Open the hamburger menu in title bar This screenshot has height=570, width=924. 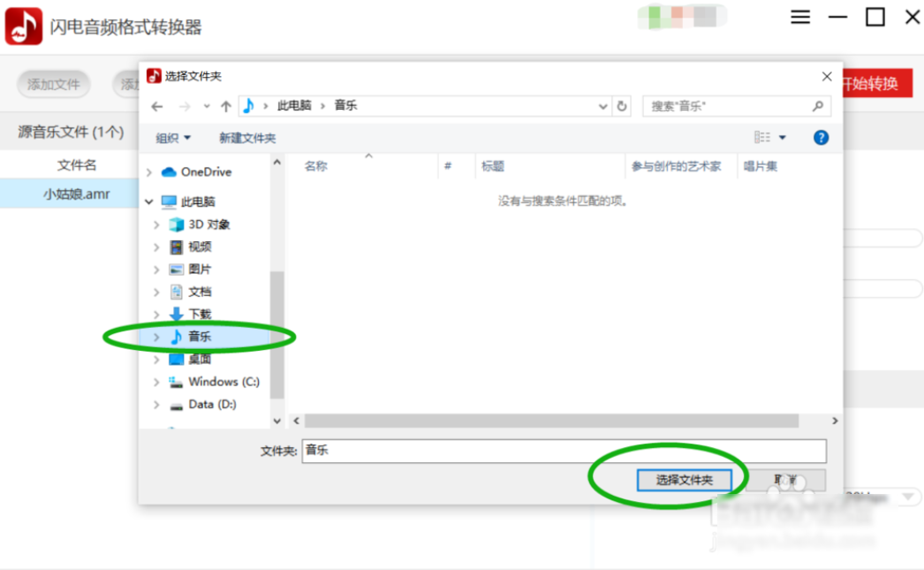pos(800,17)
